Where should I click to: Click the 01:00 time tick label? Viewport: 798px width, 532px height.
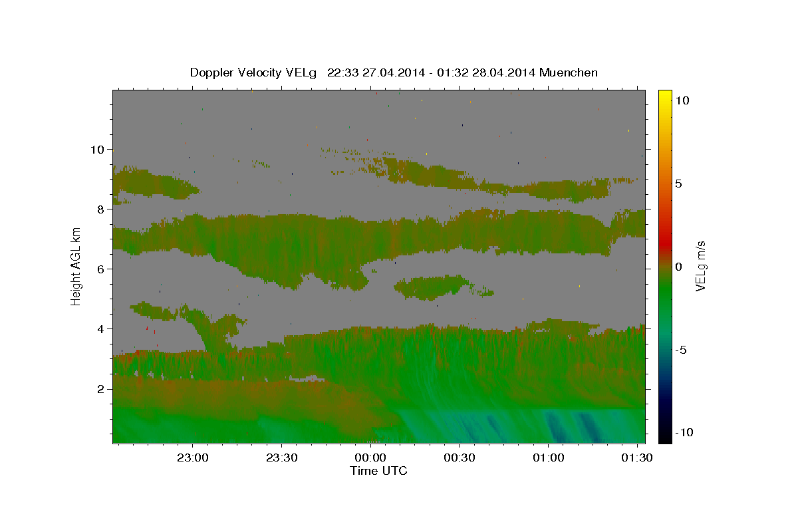548,458
